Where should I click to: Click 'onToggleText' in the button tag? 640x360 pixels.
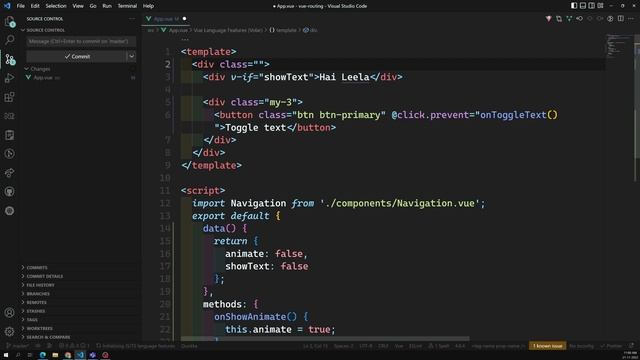coord(513,115)
